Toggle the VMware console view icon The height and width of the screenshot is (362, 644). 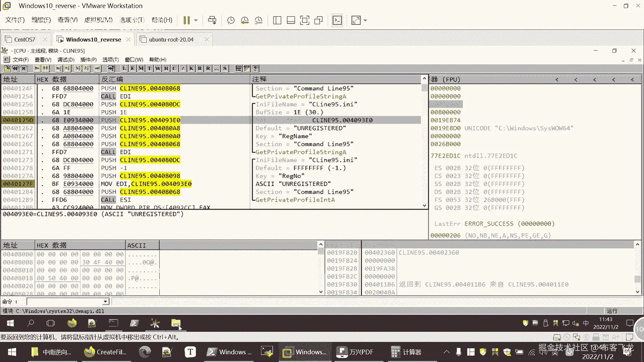pos(337,20)
